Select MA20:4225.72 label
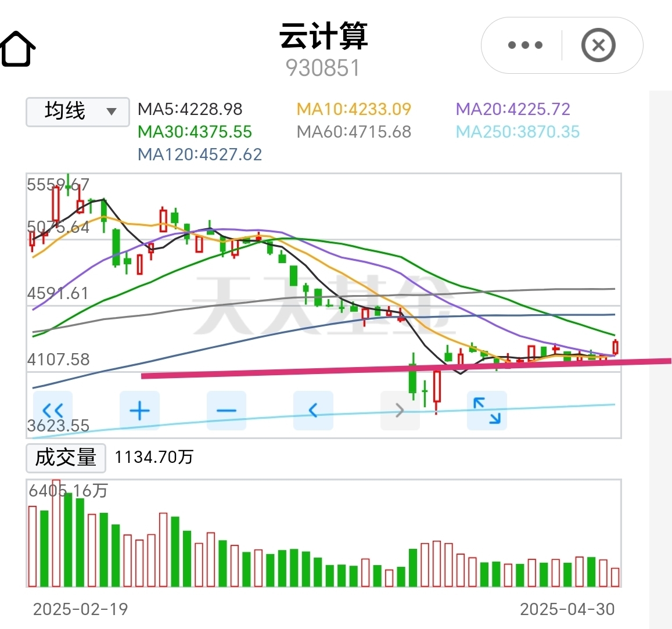This screenshot has width=672, height=629. tap(513, 109)
